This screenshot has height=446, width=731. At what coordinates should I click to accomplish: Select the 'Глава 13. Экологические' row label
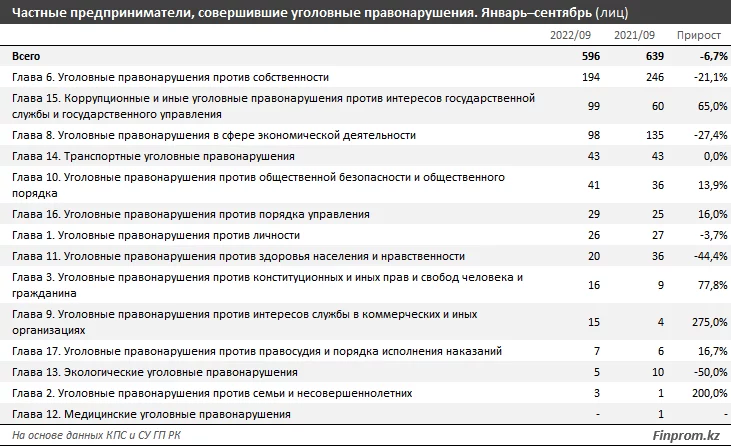155,372
